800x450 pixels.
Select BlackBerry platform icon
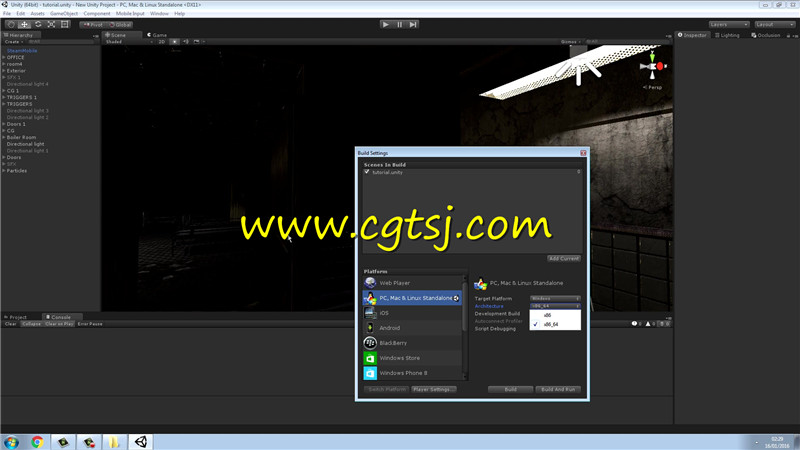pyautogui.click(x=370, y=343)
